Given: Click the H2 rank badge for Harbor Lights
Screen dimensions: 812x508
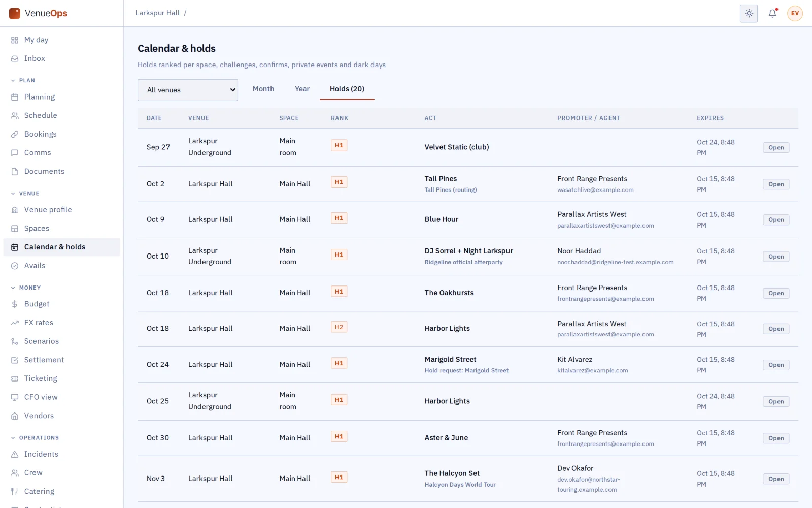Looking at the screenshot, I should coord(339,327).
